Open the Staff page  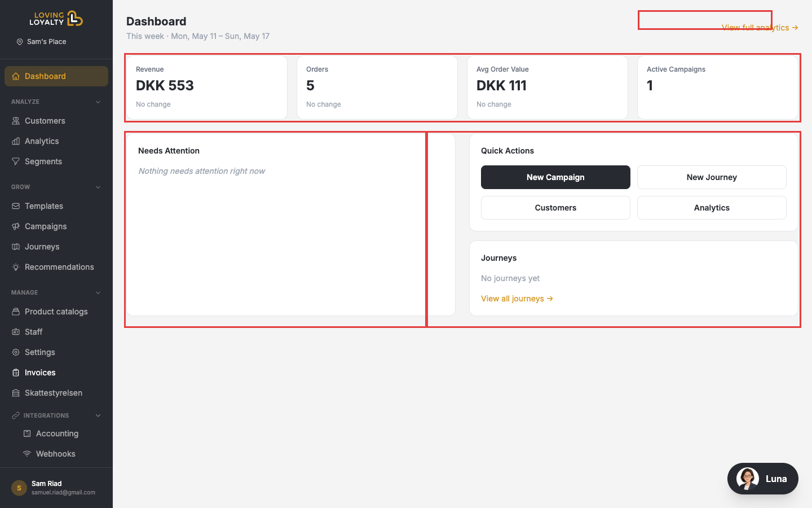[x=56, y=332]
